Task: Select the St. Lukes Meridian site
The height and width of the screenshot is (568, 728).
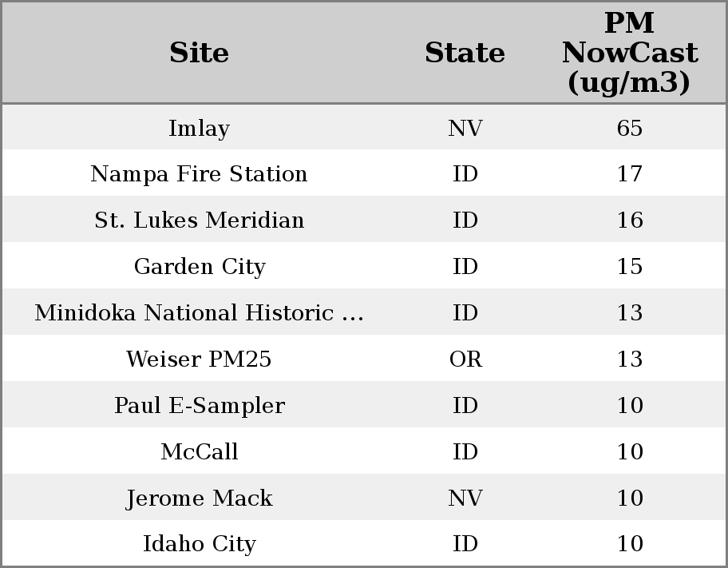Action: pos(199,220)
